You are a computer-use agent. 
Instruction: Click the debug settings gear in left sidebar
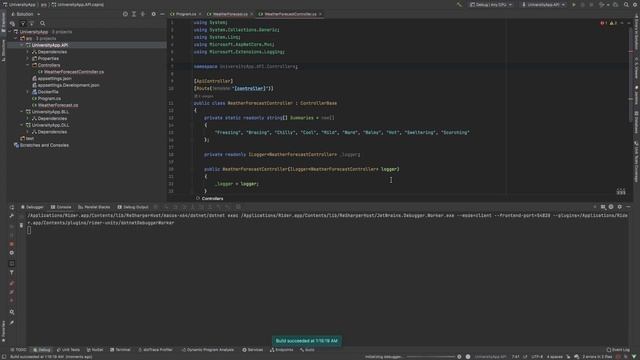11,253
